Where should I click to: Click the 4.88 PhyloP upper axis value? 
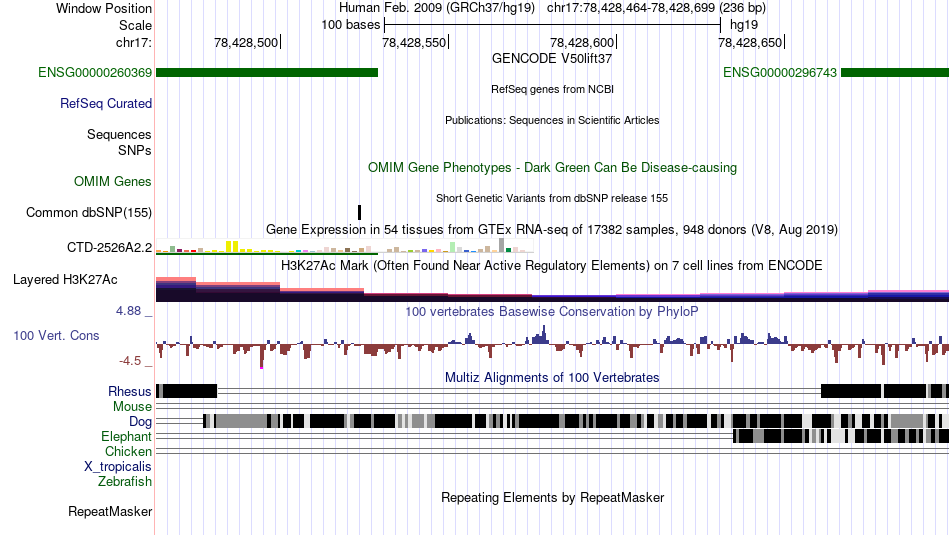click(128, 311)
